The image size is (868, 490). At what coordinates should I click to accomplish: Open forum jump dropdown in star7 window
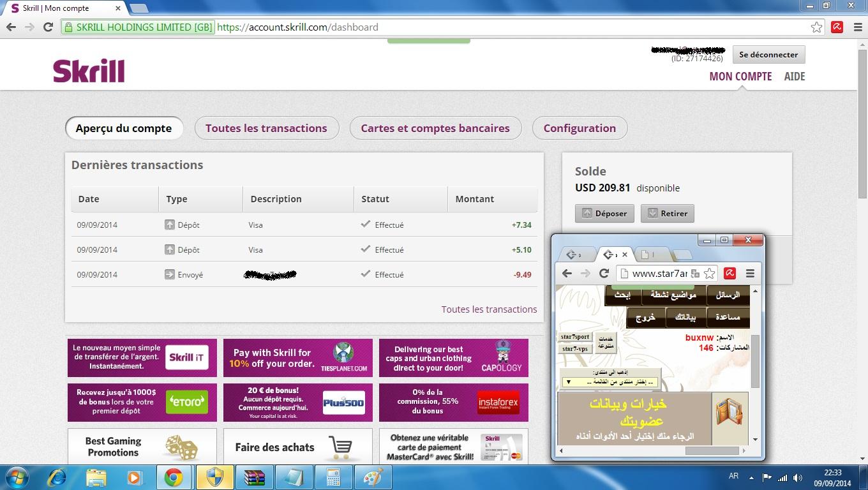(x=609, y=382)
